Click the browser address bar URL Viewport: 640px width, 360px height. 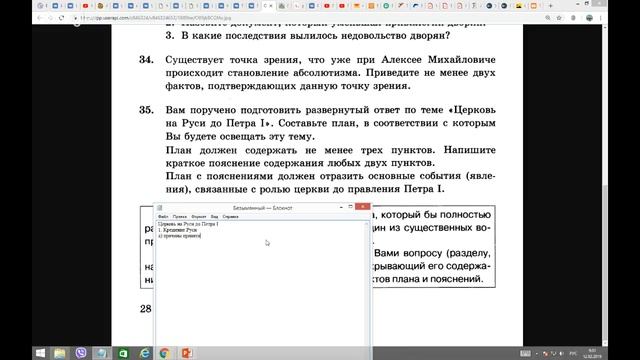[156, 18]
